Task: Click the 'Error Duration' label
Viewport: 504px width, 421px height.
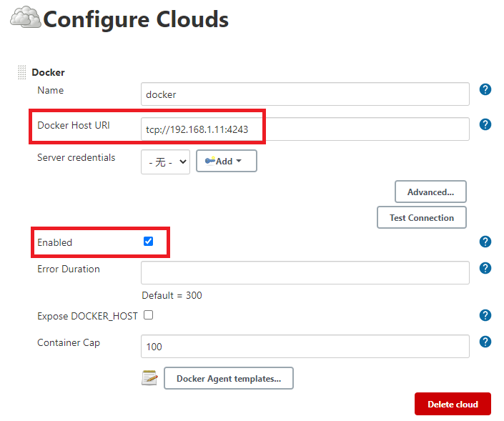Action: [x=69, y=269]
